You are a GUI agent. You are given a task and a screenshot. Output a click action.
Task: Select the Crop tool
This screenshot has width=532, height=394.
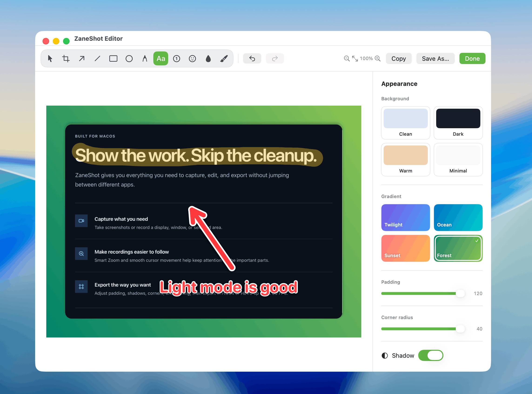pyautogui.click(x=66, y=58)
